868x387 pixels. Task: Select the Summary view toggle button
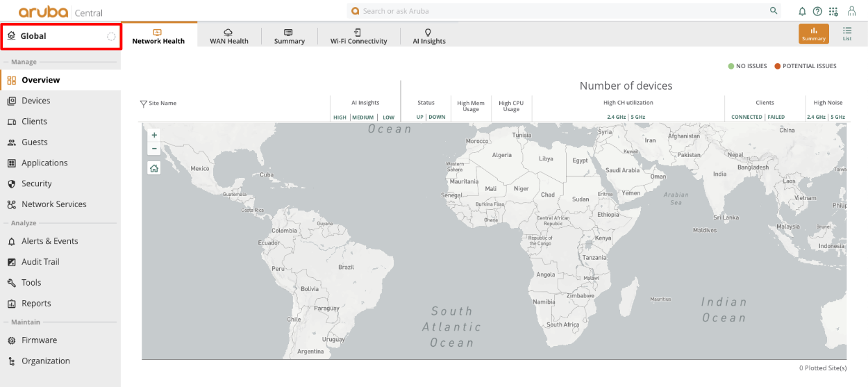click(813, 33)
